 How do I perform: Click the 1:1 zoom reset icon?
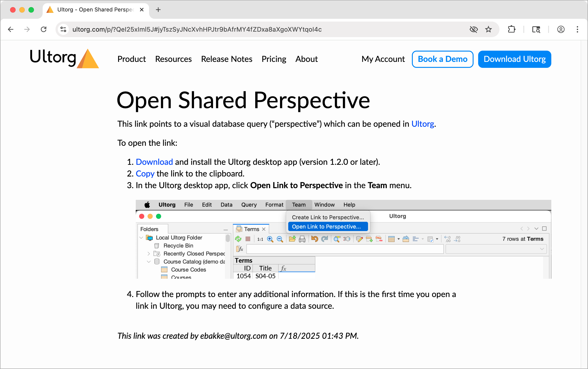pos(260,239)
